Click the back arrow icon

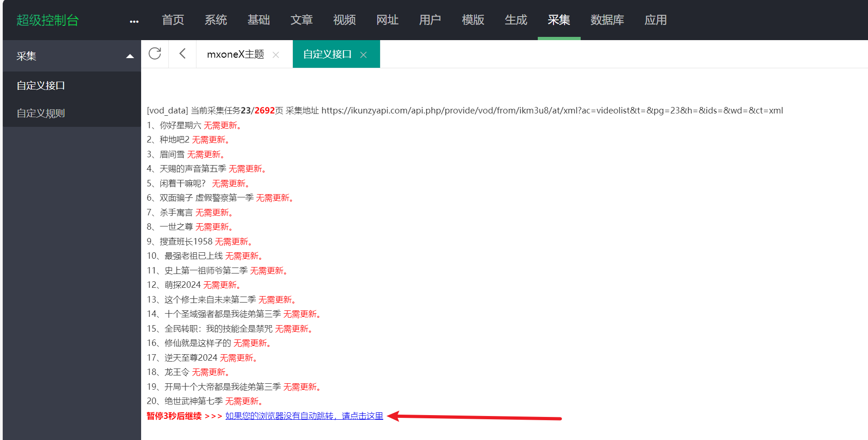[183, 54]
